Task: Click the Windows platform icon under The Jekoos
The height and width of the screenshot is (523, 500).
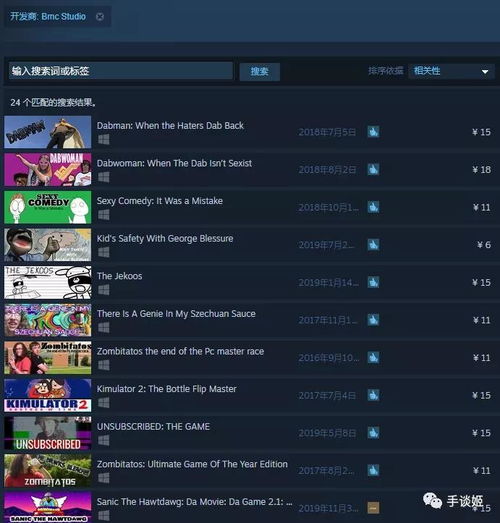Action: pos(104,290)
